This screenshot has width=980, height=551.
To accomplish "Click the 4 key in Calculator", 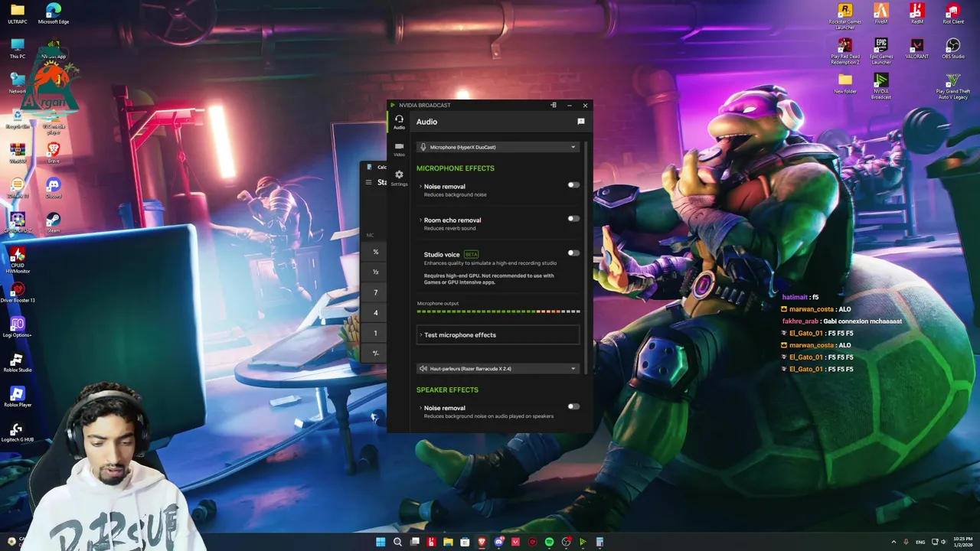I will (x=375, y=313).
